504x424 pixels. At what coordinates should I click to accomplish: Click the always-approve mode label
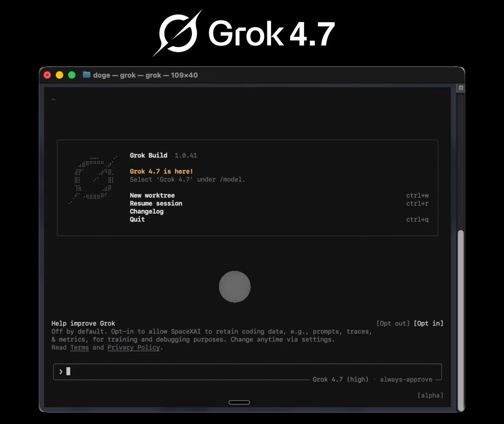tap(406, 379)
